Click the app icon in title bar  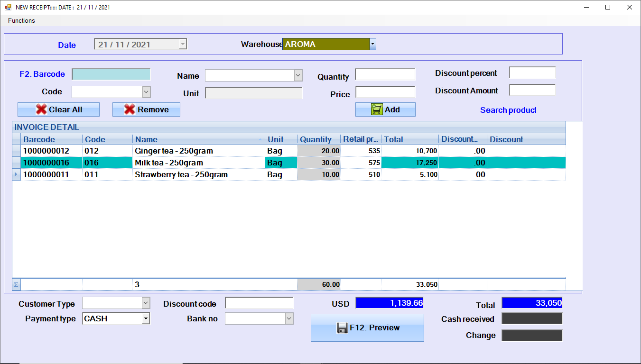click(8, 7)
